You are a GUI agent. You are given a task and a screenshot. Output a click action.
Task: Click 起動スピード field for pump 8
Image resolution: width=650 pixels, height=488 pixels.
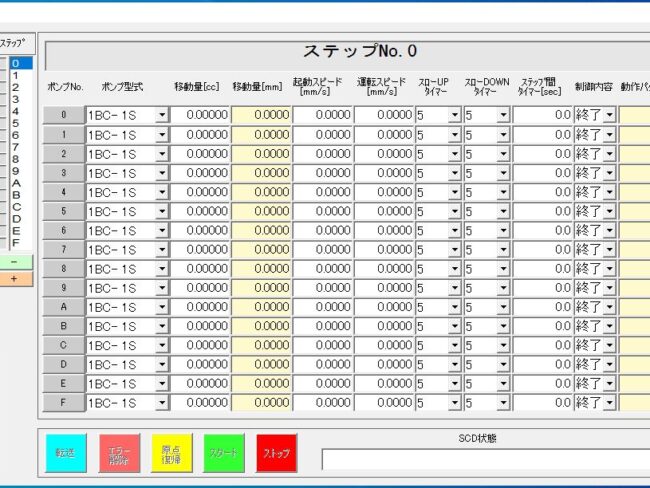pyautogui.click(x=323, y=268)
